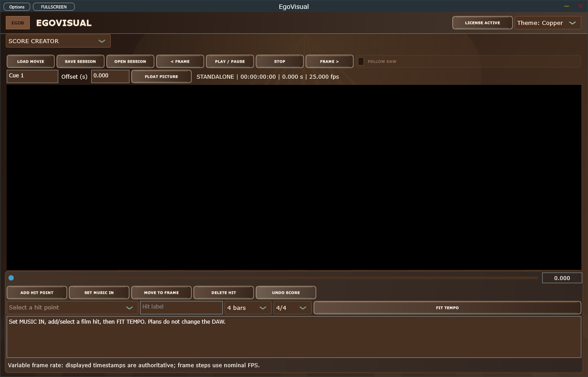Click the Hit label text field
The image size is (588, 377).
(181, 308)
